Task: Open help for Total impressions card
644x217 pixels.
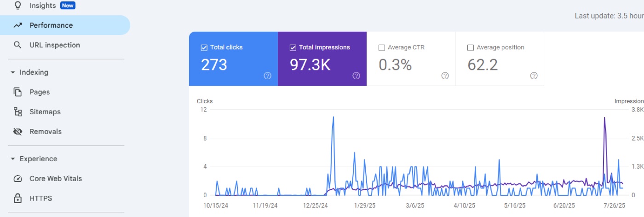Action: pos(356,76)
